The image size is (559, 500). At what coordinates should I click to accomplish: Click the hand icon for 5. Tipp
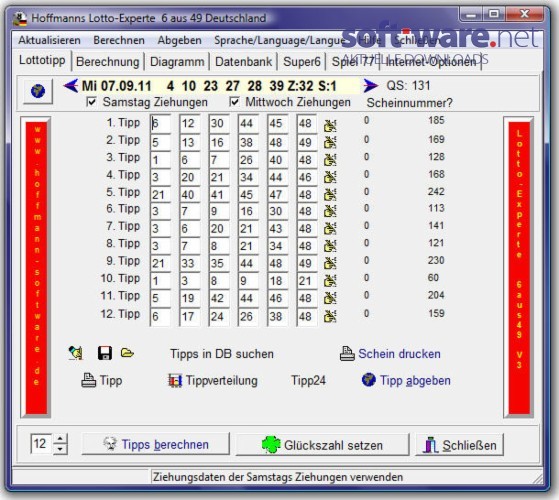pos(330,195)
